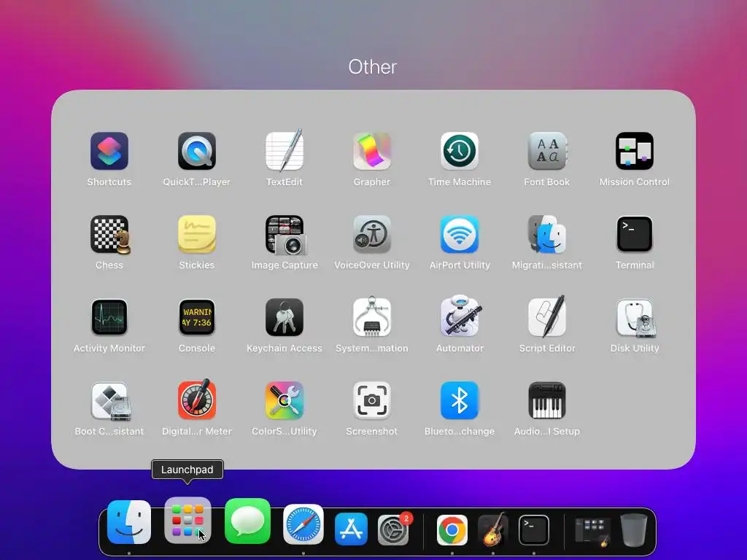Open Keychain Access
The image size is (747, 560).
tap(285, 317)
